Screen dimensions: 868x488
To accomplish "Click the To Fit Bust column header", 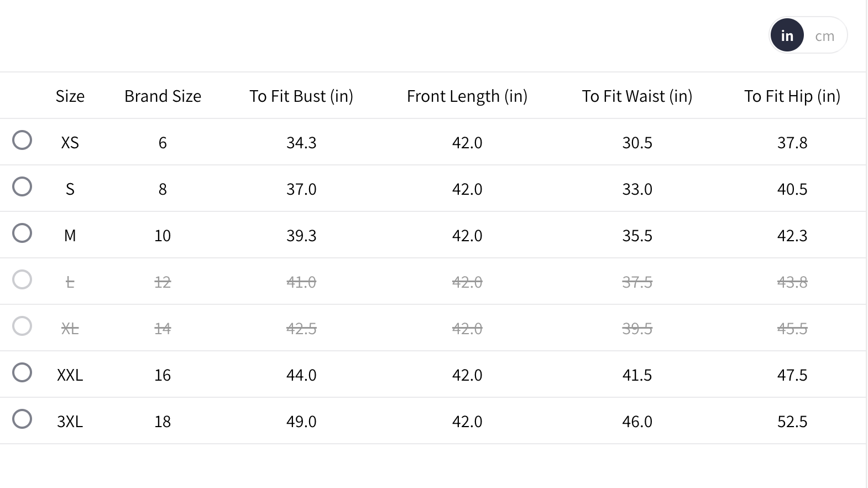I will point(301,96).
